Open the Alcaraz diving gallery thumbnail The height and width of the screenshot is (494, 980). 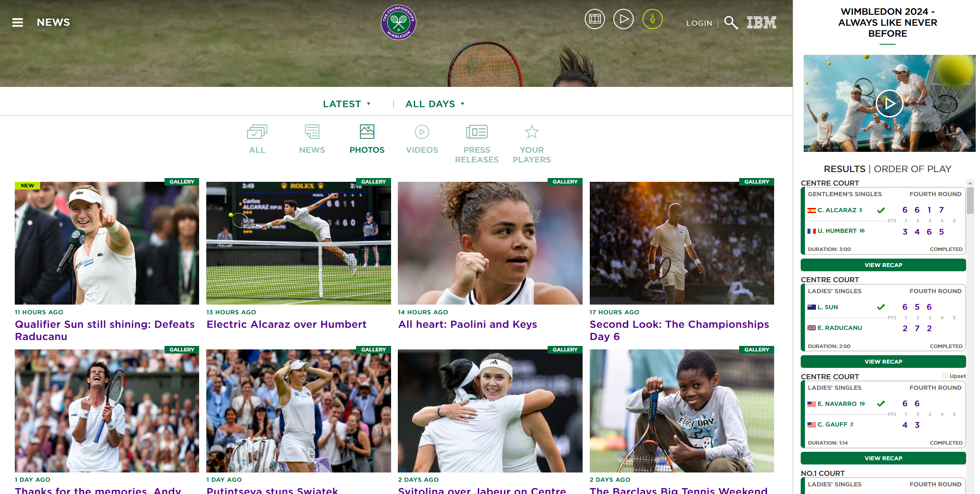point(298,243)
